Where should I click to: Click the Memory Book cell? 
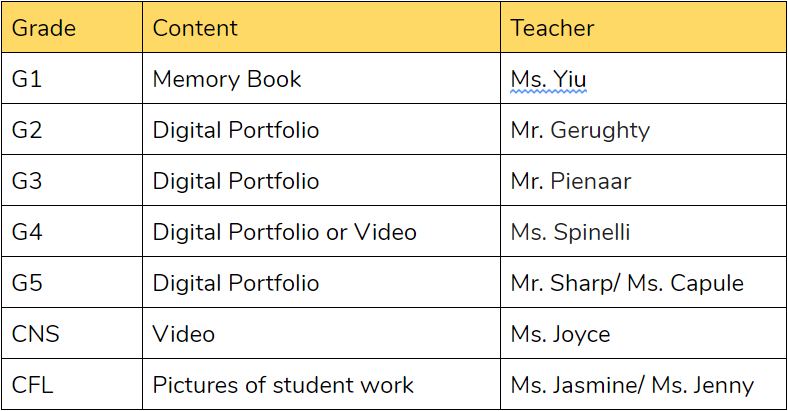[x=321, y=78]
